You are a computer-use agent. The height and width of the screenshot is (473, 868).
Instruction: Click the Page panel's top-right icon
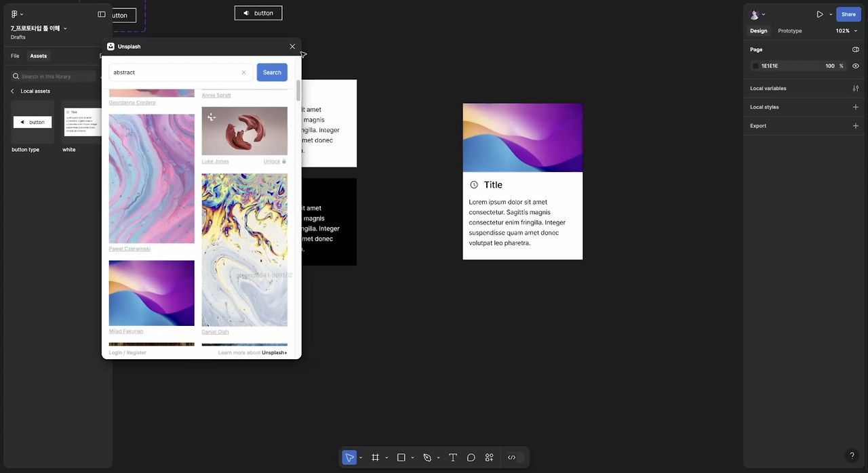[855, 49]
